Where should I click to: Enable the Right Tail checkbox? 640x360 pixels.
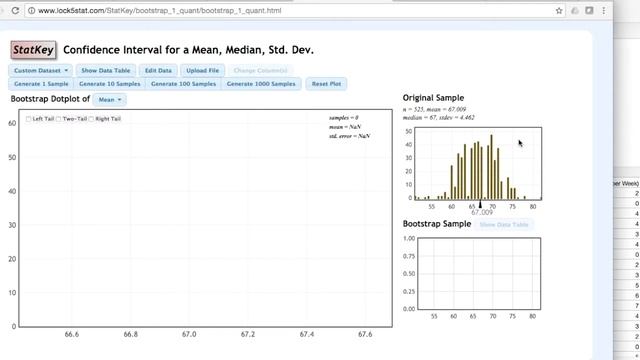pyautogui.click(x=91, y=119)
